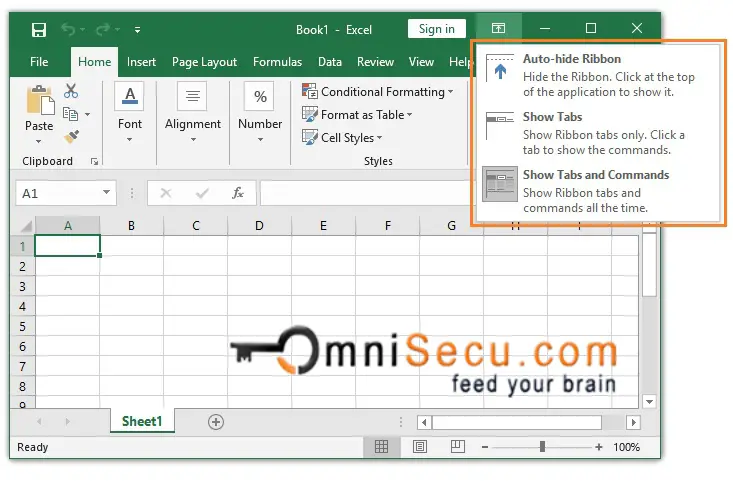The height and width of the screenshot is (481, 733).
Task: Click the Sign in button
Action: click(437, 29)
